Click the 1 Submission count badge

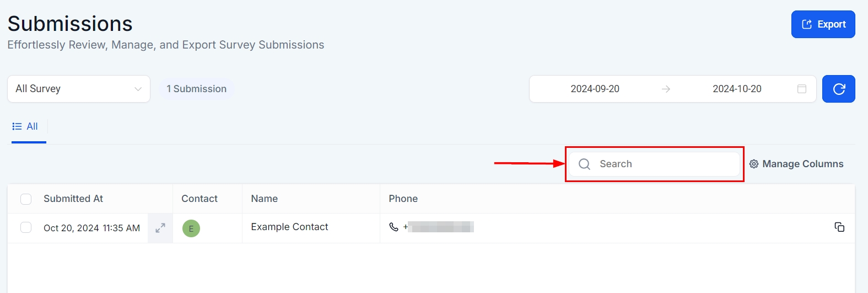(x=197, y=89)
